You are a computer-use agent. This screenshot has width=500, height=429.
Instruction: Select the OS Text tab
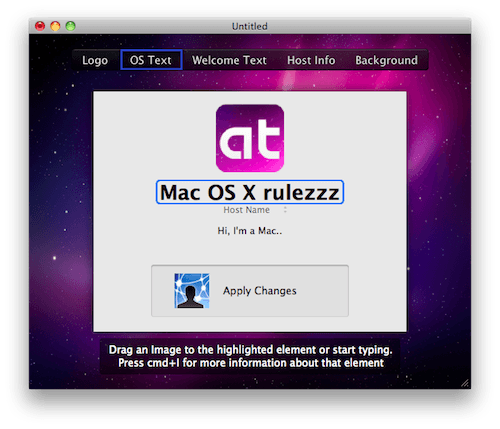click(x=151, y=60)
